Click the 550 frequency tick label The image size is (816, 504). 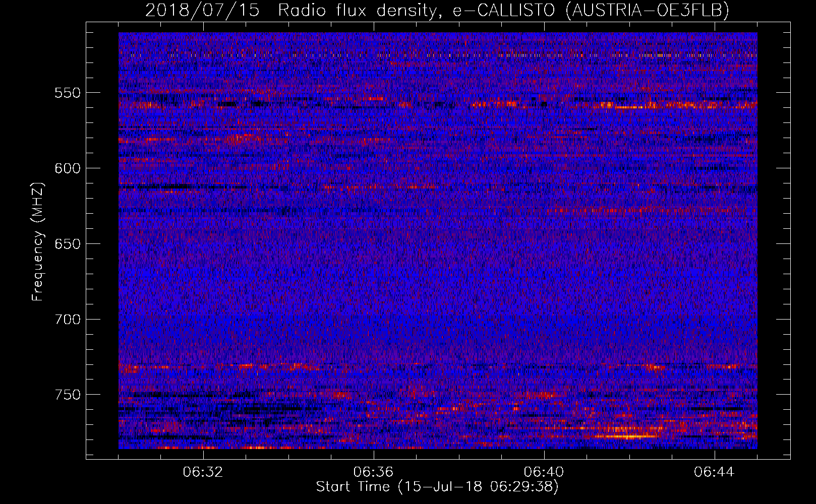click(68, 93)
